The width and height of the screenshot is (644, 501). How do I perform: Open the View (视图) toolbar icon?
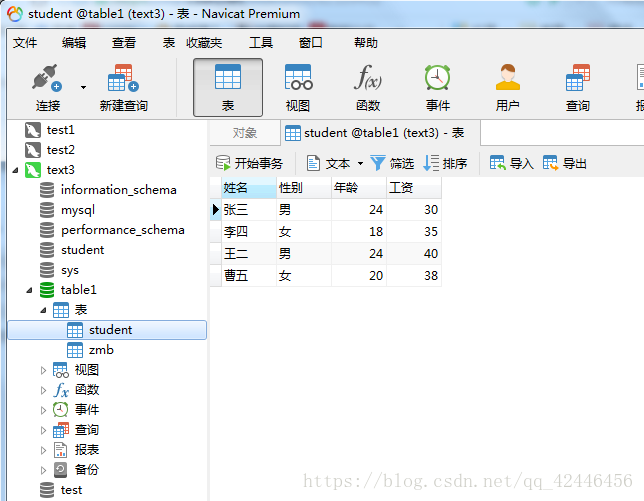pos(298,77)
